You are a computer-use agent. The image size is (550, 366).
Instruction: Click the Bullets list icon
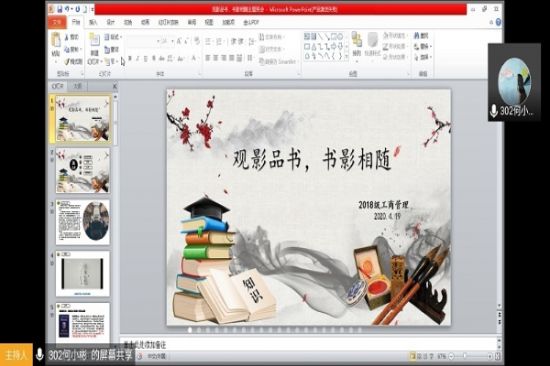pyautogui.click(x=208, y=41)
